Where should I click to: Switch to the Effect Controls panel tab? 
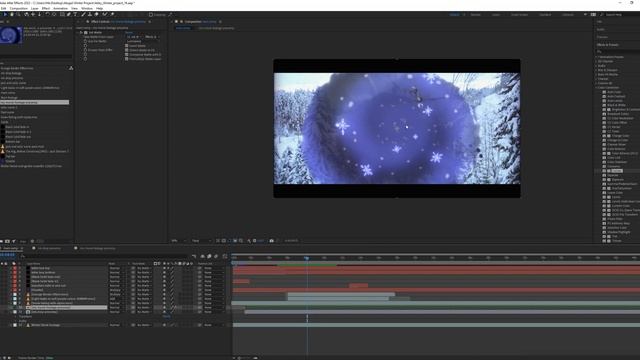[x=118, y=22]
